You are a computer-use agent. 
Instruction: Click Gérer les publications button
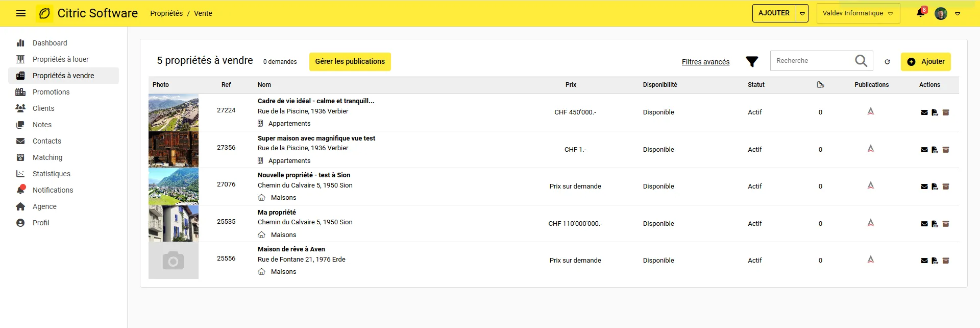point(350,61)
